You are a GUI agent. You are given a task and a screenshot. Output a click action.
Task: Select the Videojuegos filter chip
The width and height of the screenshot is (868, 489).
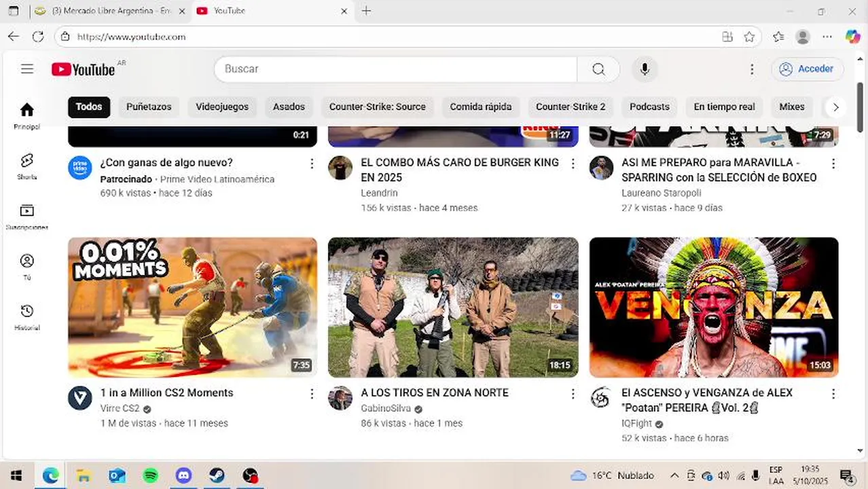[222, 107]
